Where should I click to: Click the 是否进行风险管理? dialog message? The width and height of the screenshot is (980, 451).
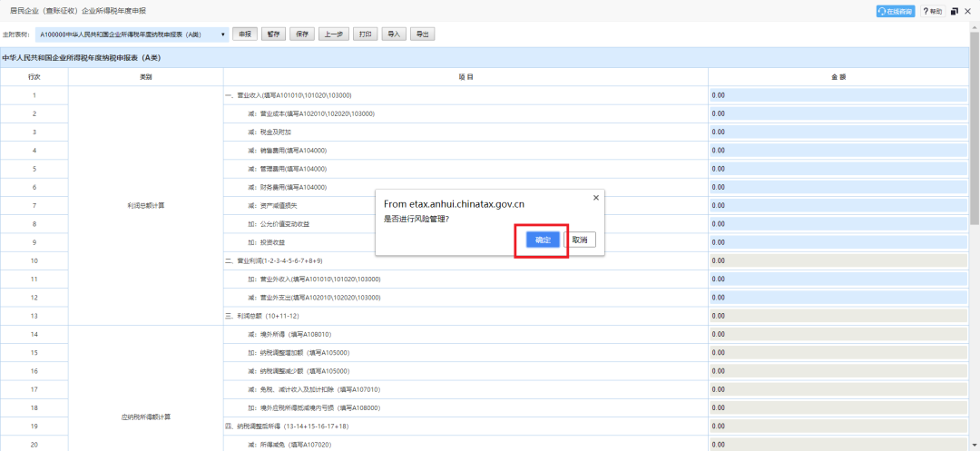tap(416, 219)
